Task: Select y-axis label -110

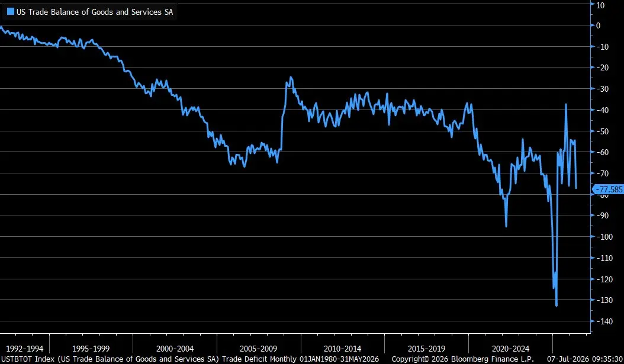Action: [x=605, y=258]
